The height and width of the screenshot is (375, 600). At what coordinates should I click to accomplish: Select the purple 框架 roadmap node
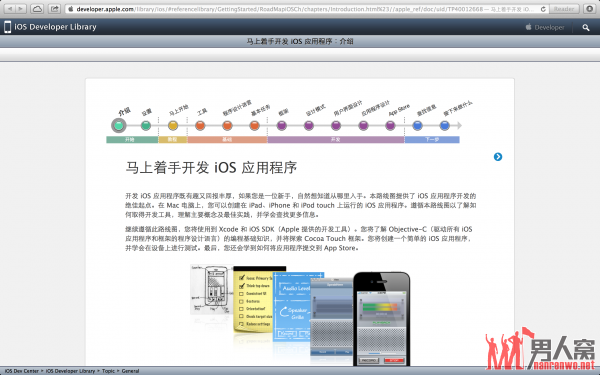[282, 125]
